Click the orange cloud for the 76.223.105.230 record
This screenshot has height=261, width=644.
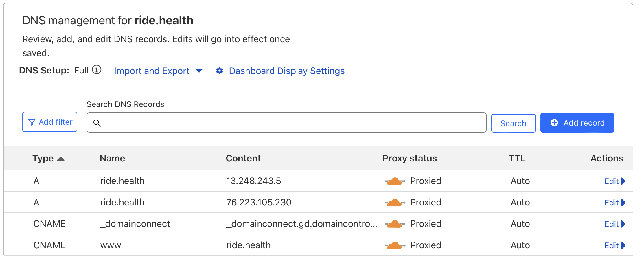[x=395, y=202]
